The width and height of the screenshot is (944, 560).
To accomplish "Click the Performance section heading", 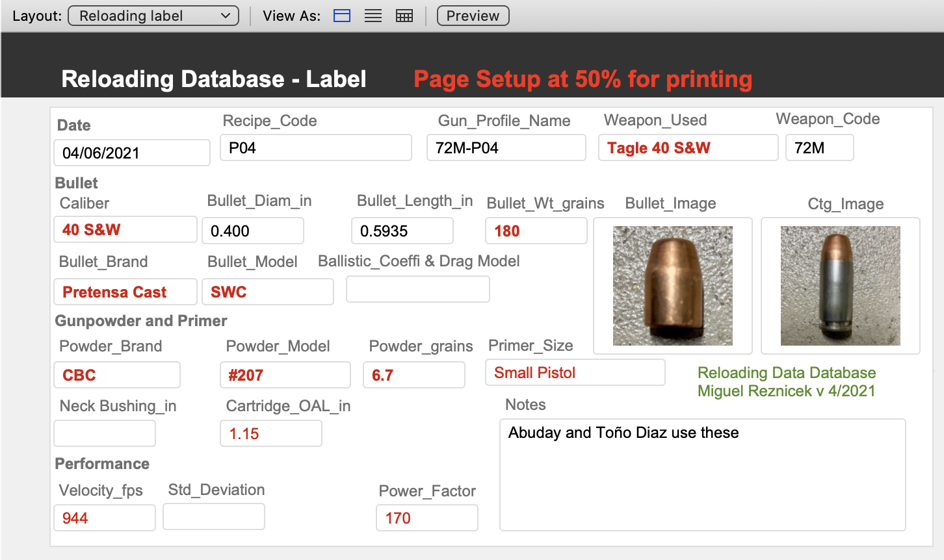I will point(102,464).
